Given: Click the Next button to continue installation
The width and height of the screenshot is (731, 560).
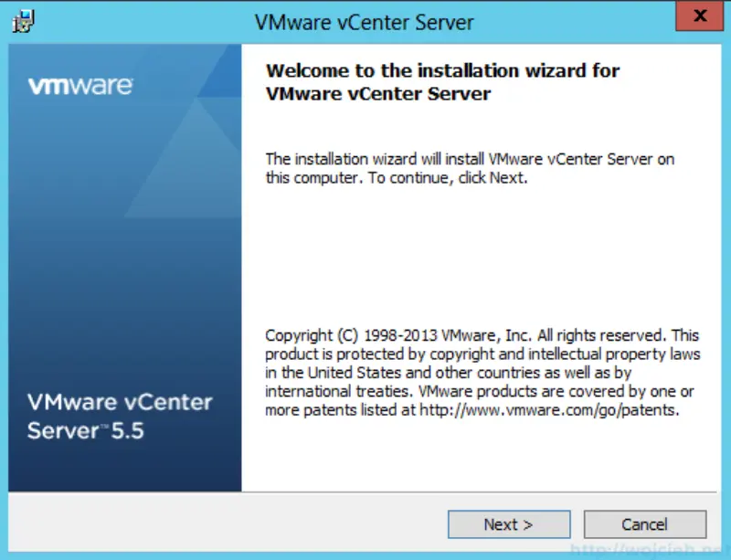Looking at the screenshot, I should pos(508,524).
